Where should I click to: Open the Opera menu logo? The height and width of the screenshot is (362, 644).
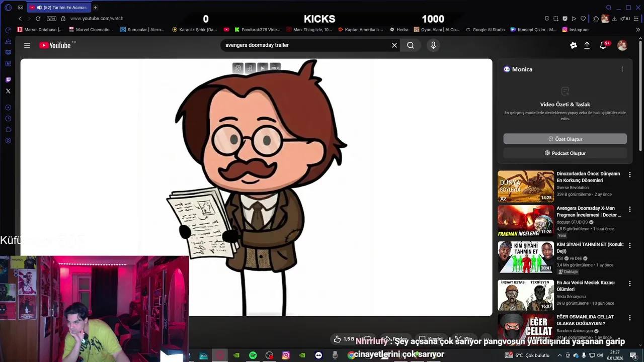click(8, 8)
